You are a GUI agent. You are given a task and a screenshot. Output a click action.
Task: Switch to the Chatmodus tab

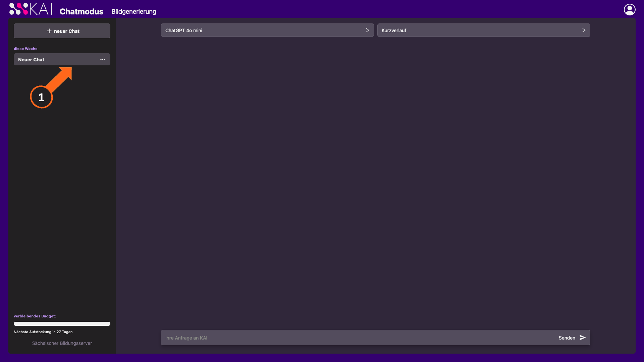[x=82, y=11]
